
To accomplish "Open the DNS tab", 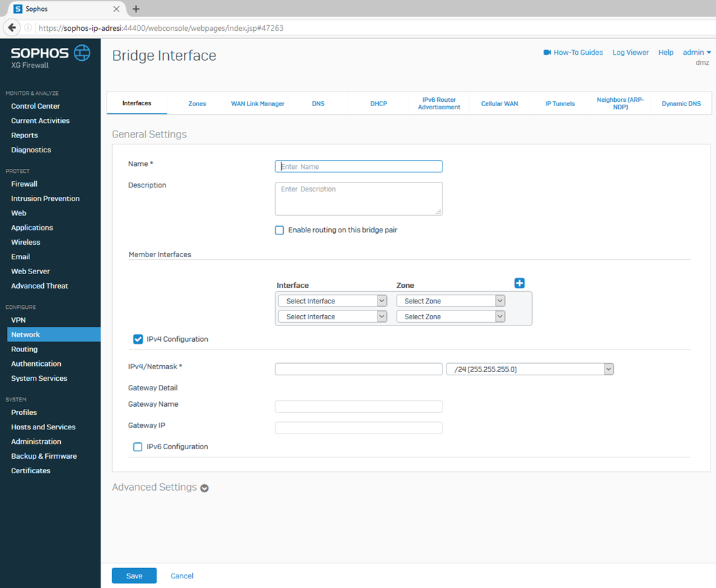I will 318,104.
